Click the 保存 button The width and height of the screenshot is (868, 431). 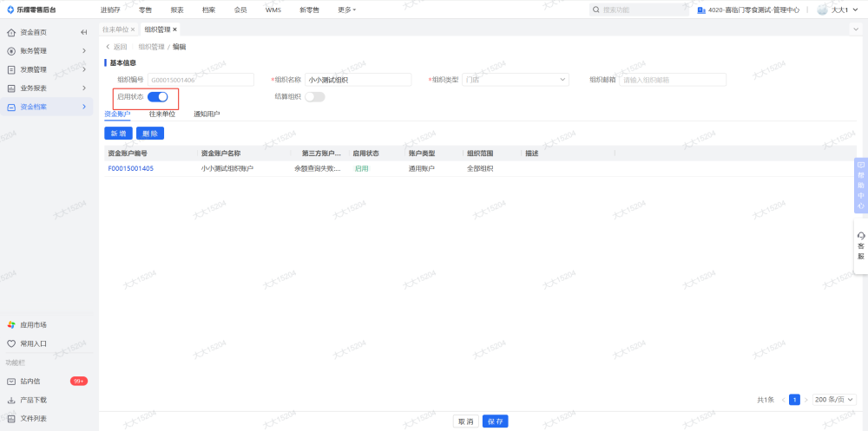(x=496, y=421)
